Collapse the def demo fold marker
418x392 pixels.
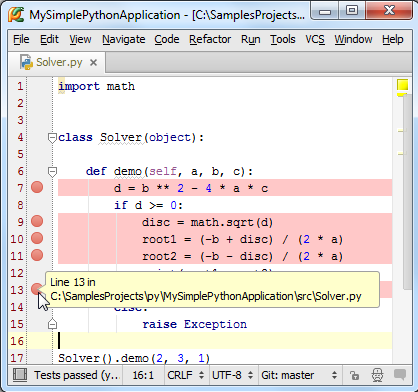point(52,172)
